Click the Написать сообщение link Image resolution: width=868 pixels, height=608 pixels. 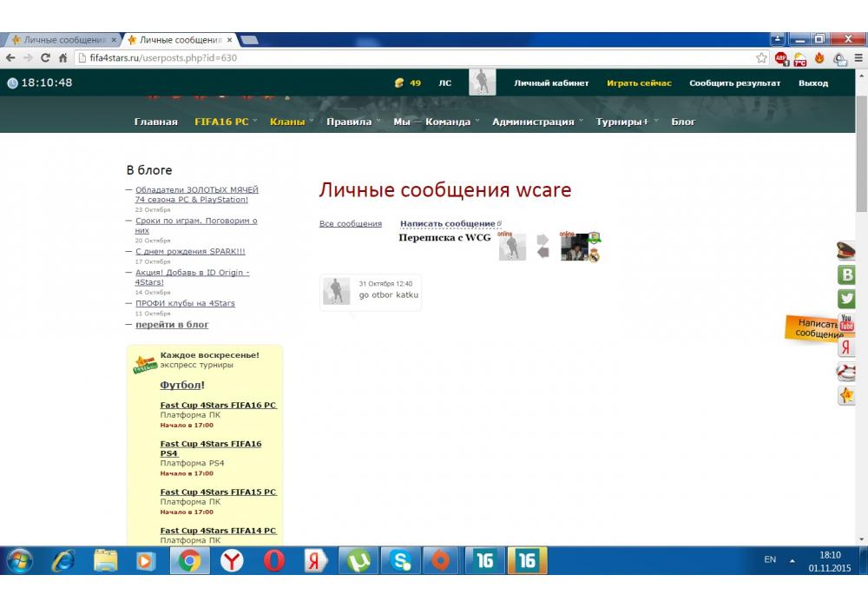pos(448,223)
